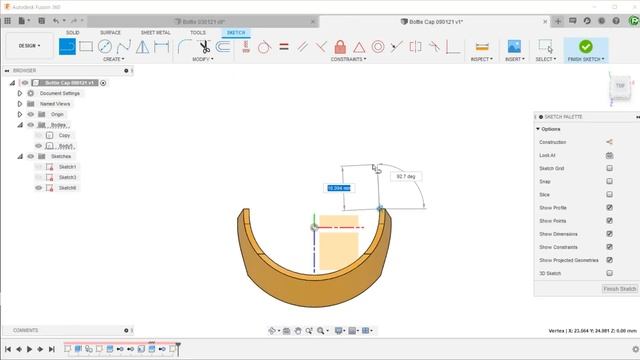This screenshot has width=640, height=360.
Task: Select the Offset tool
Action: (x=223, y=47)
